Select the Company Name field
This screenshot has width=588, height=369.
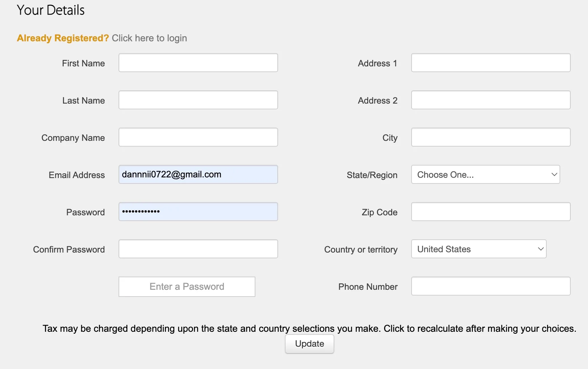[x=198, y=137]
